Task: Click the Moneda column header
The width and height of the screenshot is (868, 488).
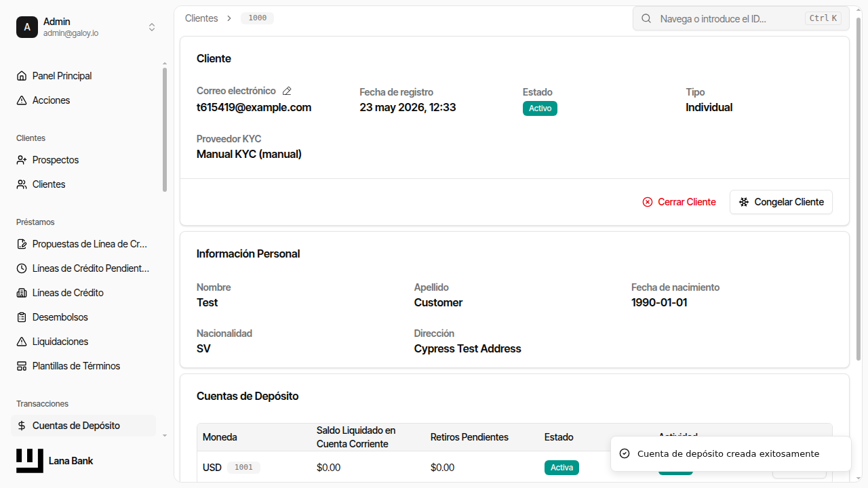Action: pos(220,437)
